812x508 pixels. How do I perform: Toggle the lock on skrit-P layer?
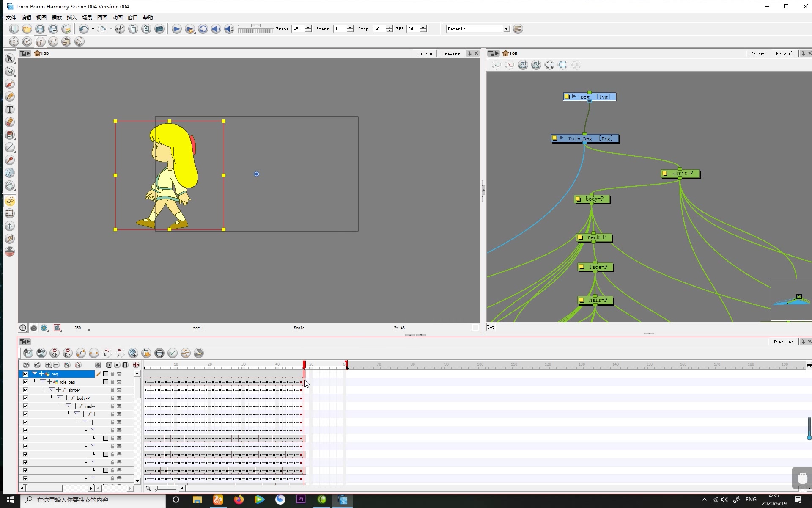point(112,390)
